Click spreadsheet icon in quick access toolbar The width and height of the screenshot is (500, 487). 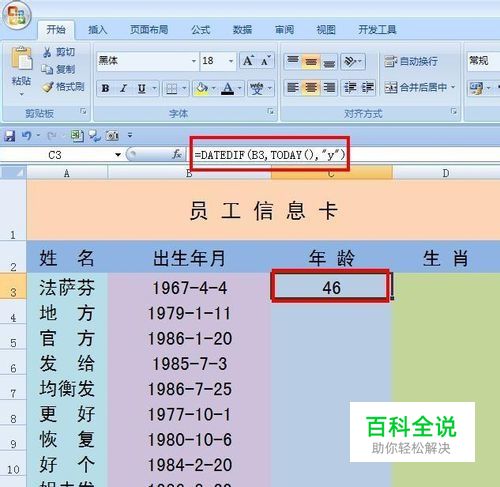77,136
